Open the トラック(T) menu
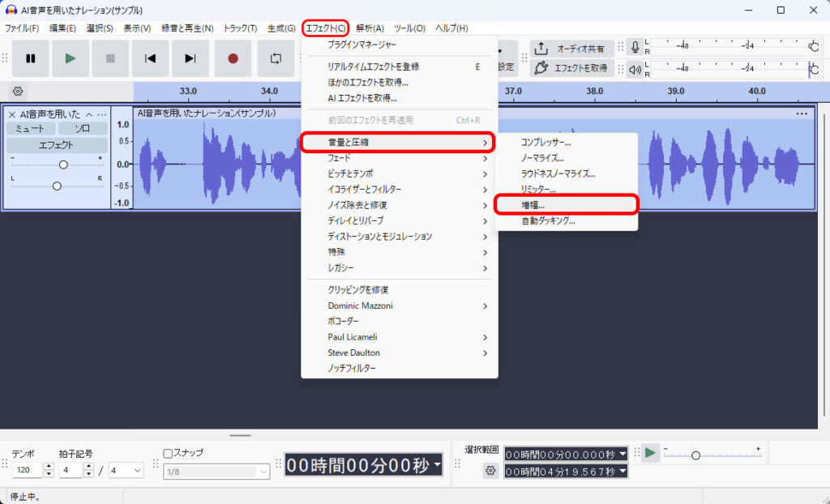 pyautogui.click(x=240, y=28)
